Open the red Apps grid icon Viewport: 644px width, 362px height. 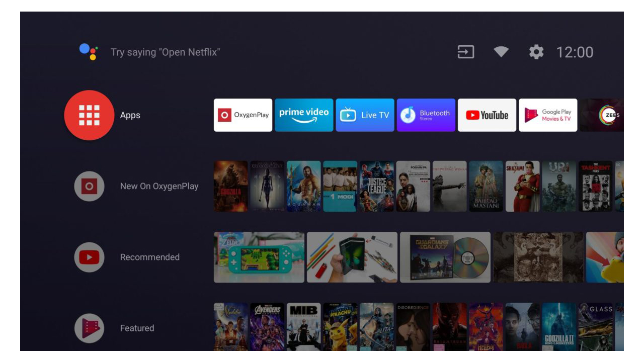pos(89,115)
